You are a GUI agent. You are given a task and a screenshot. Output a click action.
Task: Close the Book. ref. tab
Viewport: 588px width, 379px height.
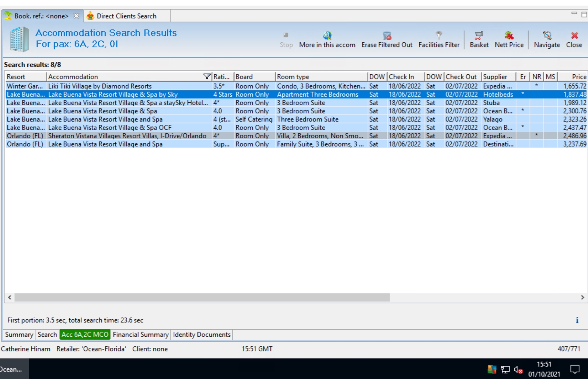point(76,16)
